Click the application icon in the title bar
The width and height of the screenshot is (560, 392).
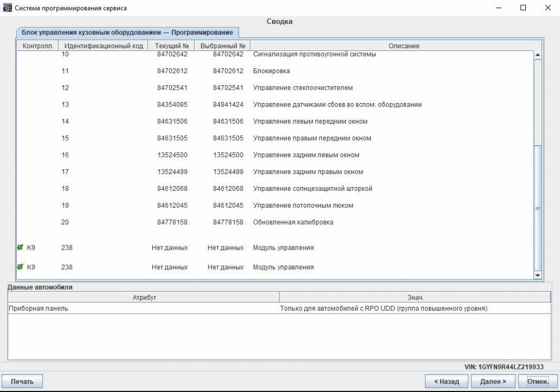tap(7, 8)
